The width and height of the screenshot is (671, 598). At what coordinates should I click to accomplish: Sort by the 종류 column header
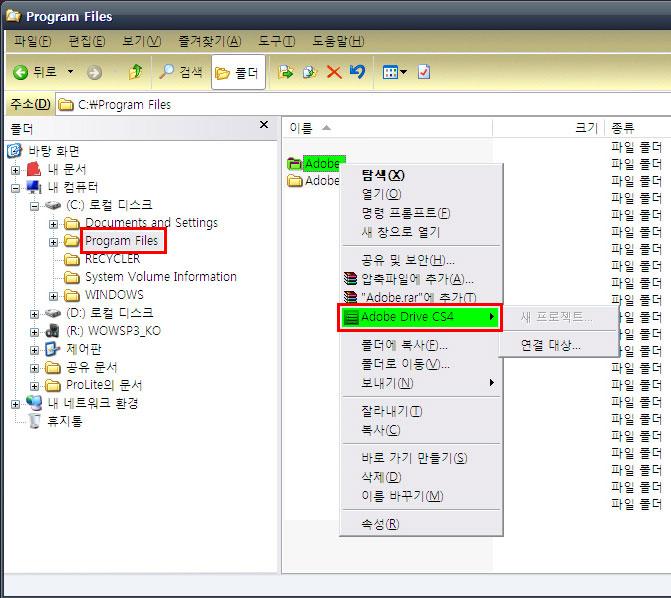(638, 128)
